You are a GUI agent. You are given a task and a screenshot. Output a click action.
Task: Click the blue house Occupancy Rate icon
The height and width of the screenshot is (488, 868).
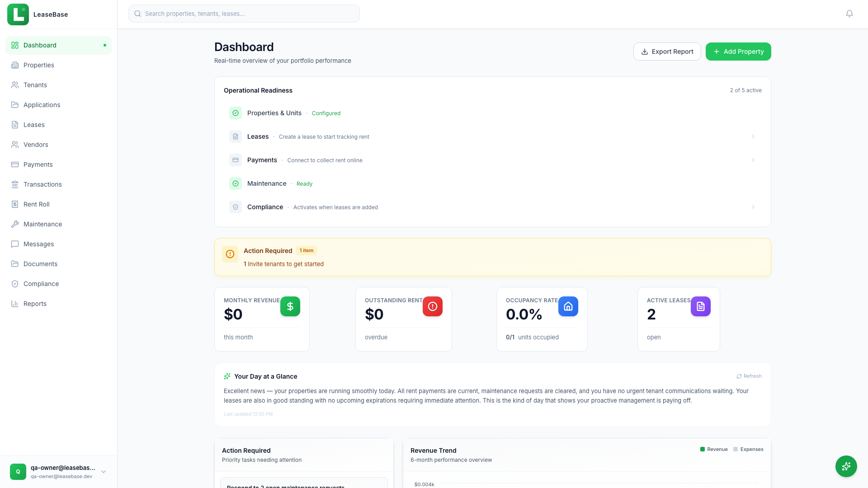[x=568, y=306]
